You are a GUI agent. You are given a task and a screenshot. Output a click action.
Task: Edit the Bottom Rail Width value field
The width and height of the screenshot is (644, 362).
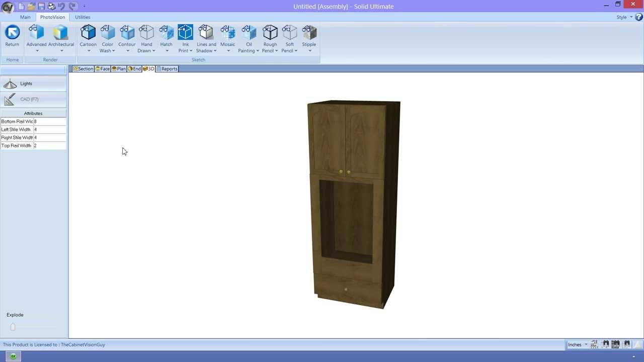point(50,122)
